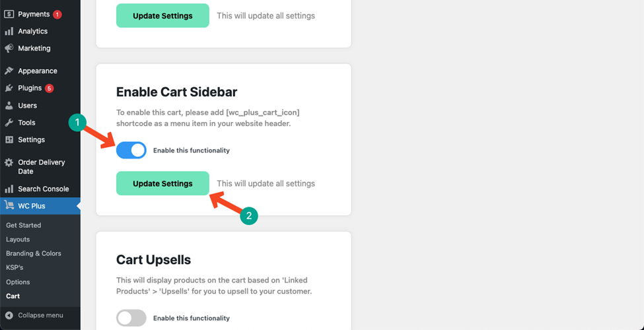The width and height of the screenshot is (644, 330).
Task: Click the topmost Update Settings button
Action: (x=162, y=16)
